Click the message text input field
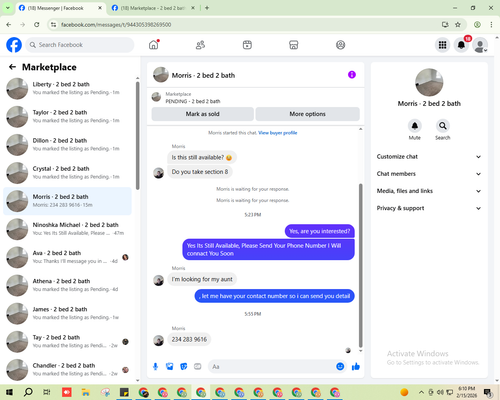The image size is (500, 400). (x=273, y=367)
